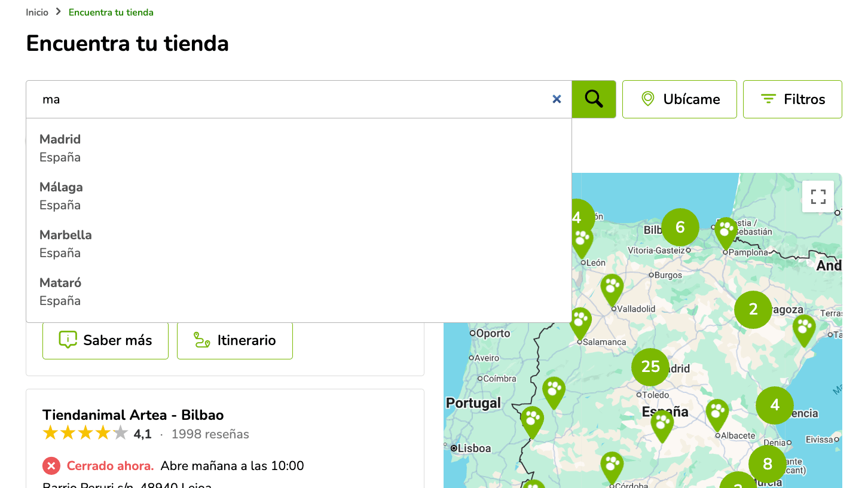This screenshot has height=488, width=868.
Task: Click the 25 store cluster near Madrid
Action: [x=649, y=367]
